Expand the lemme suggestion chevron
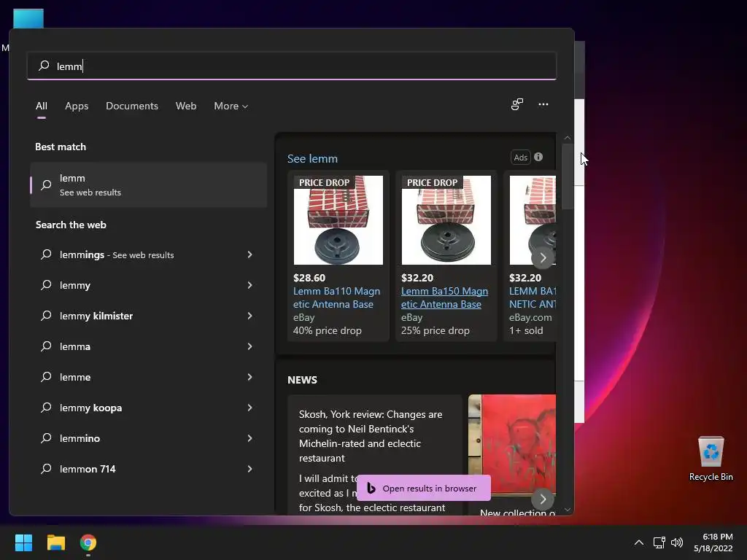The height and width of the screenshot is (560, 747). tap(249, 377)
